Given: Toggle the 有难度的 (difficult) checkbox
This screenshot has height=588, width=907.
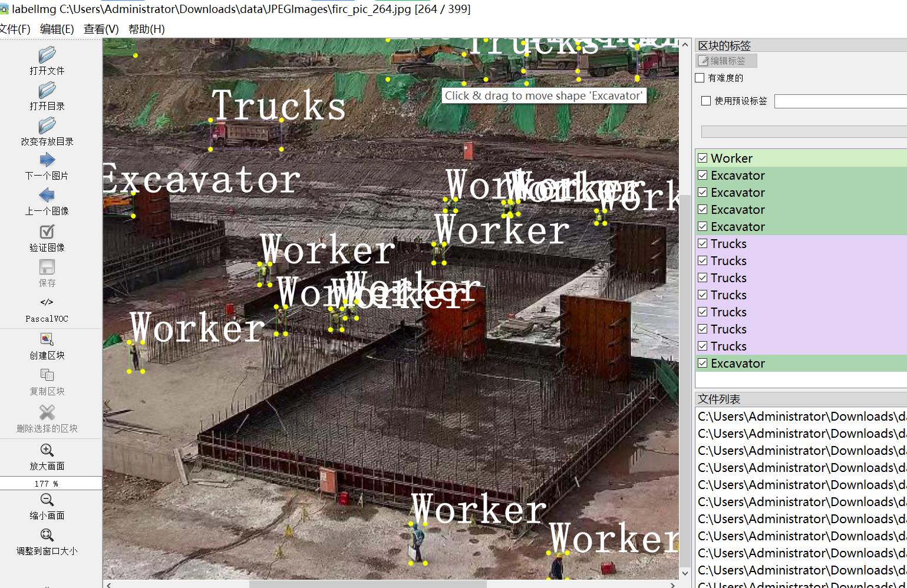Looking at the screenshot, I should 700,78.
